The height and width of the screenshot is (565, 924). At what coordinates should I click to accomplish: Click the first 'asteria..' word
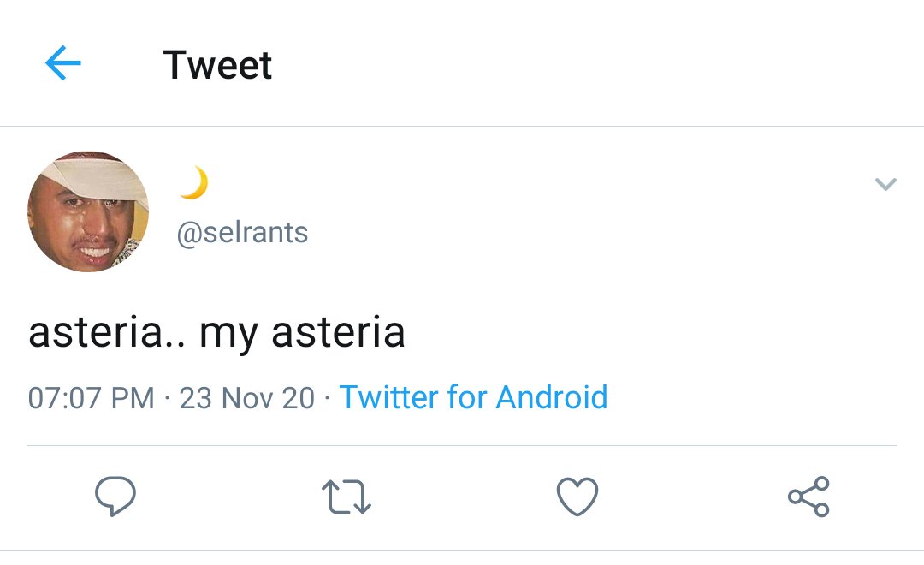(x=107, y=333)
